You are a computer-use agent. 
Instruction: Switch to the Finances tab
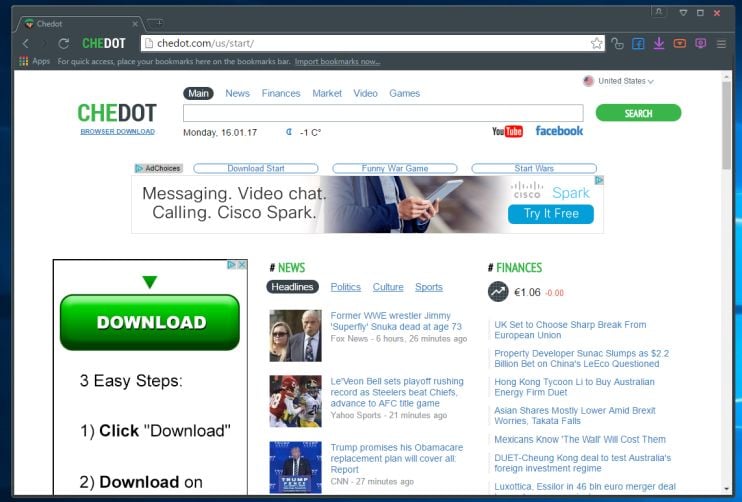tap(281, 93)
